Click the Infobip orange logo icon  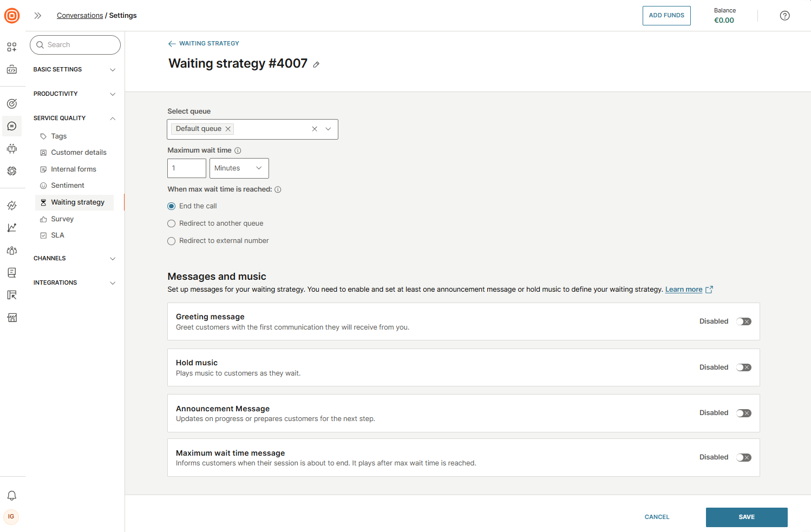point(12,16)
